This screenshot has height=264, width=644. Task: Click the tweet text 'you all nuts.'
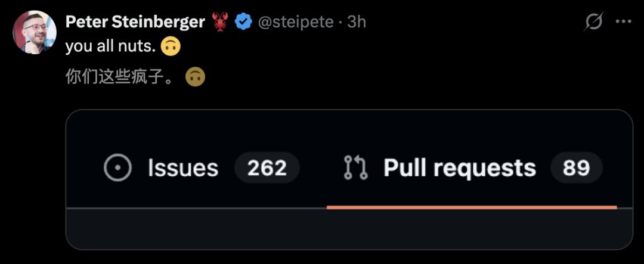[x=110, y=46]
